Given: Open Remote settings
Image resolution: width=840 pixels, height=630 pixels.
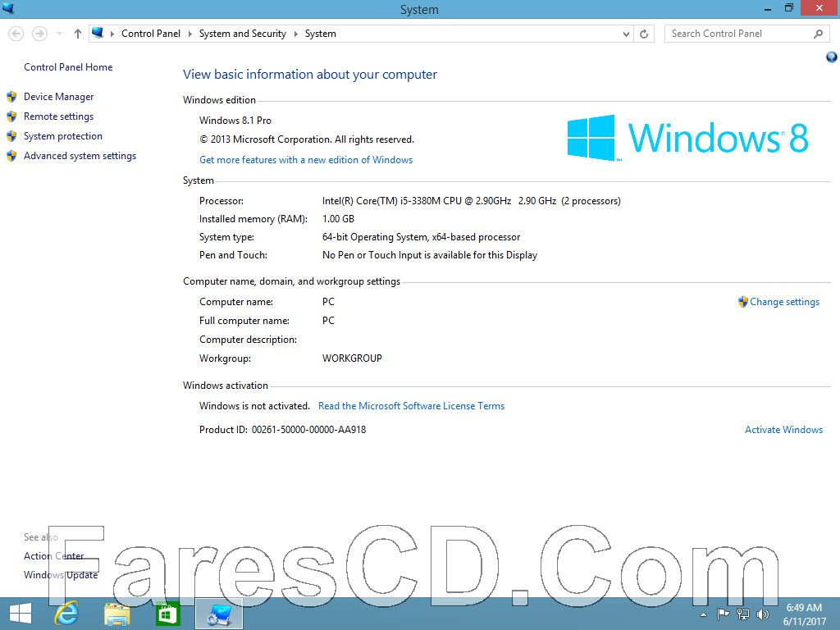Looking at the screenshot, I should point(58,116).
